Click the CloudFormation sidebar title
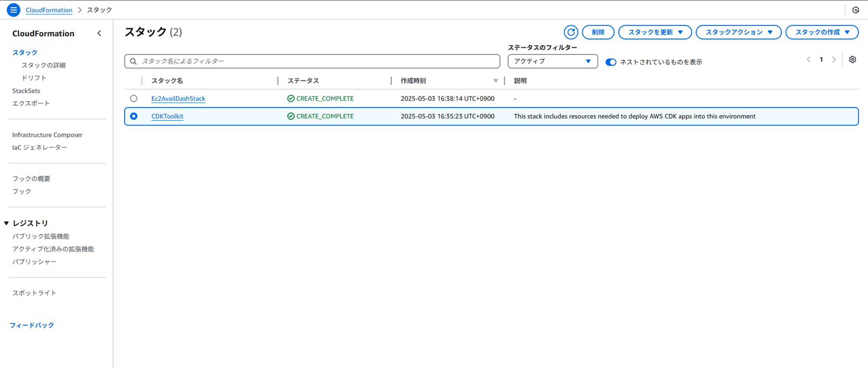 43,34
